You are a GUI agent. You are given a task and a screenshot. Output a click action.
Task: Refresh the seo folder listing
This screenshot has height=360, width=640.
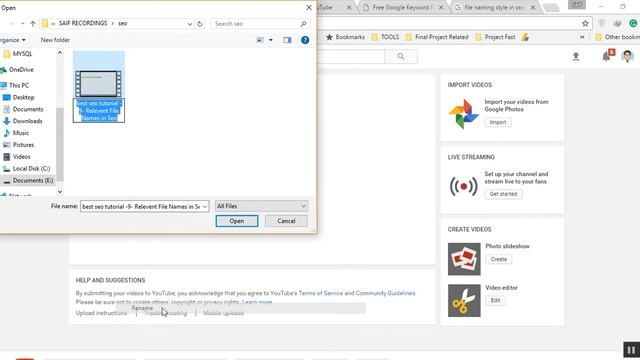[x=200, y=24]
